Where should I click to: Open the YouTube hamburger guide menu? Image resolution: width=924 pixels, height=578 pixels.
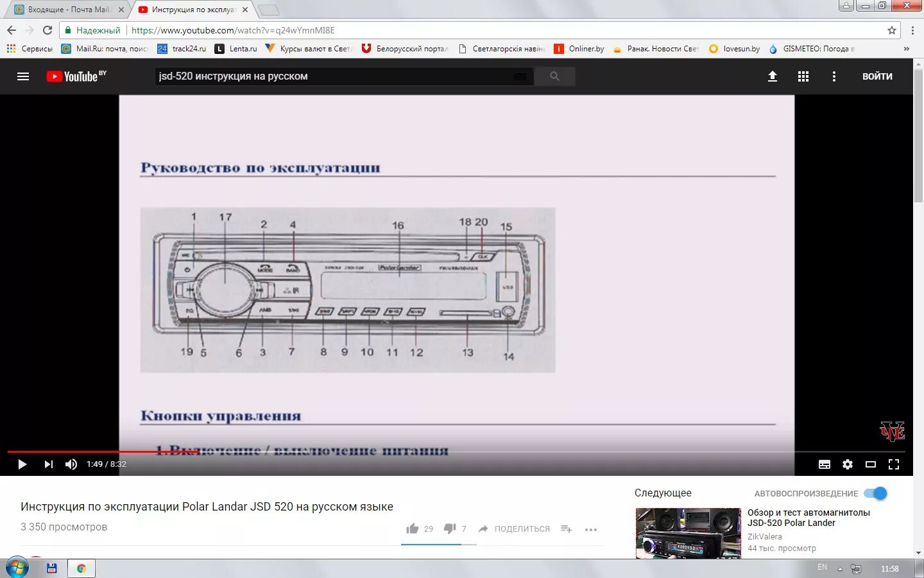[x=23, y=76]
